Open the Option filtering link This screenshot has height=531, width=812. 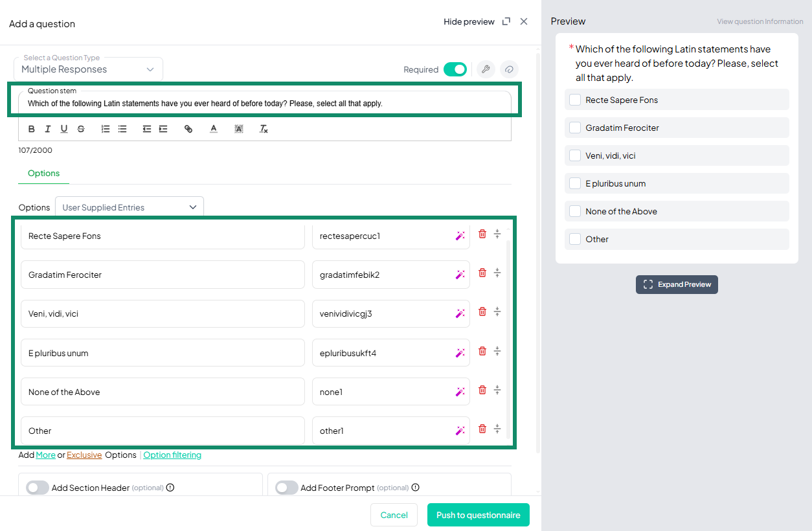[172, 455]
